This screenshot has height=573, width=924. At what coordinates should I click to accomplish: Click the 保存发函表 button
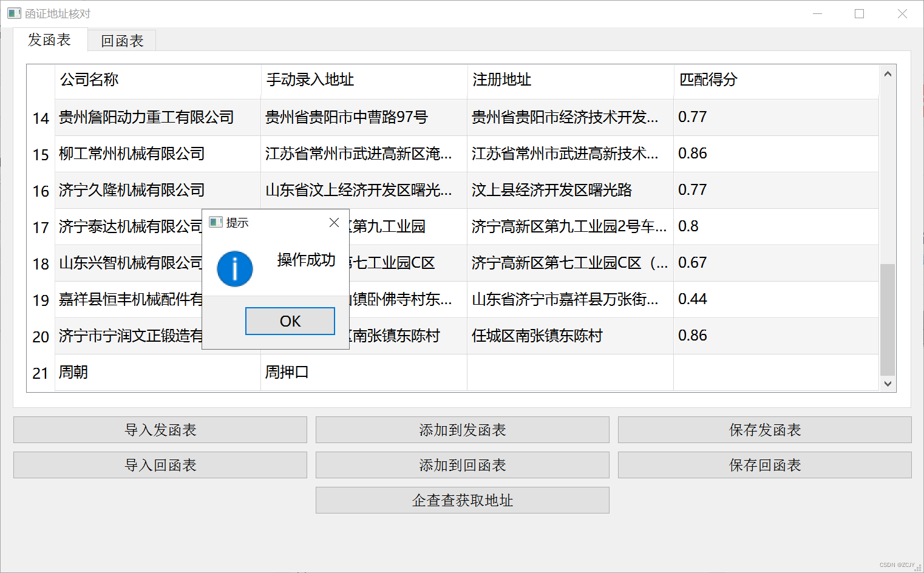(765, 430)
